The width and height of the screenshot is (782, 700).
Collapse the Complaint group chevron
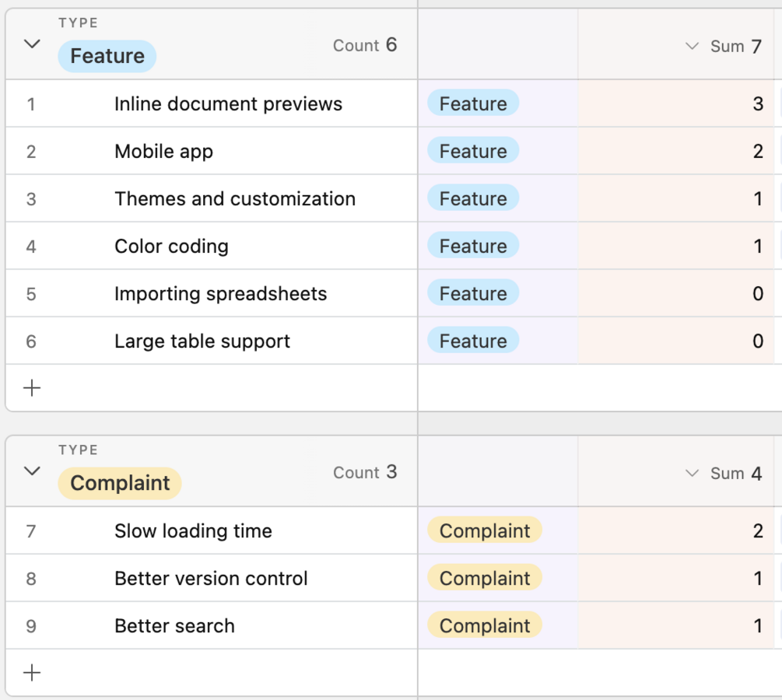32,471
